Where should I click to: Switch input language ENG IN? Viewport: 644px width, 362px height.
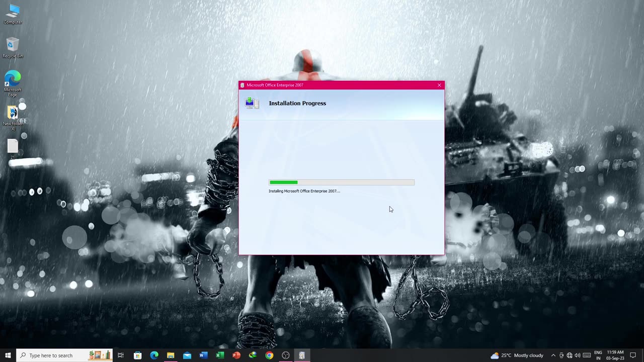click(x=598, y=355)
